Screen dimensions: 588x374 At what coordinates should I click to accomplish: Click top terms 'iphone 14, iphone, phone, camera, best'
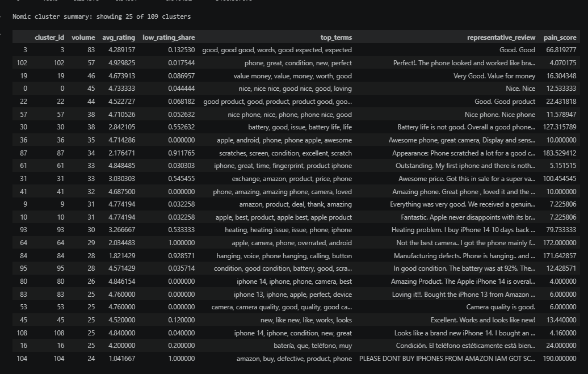294,281
